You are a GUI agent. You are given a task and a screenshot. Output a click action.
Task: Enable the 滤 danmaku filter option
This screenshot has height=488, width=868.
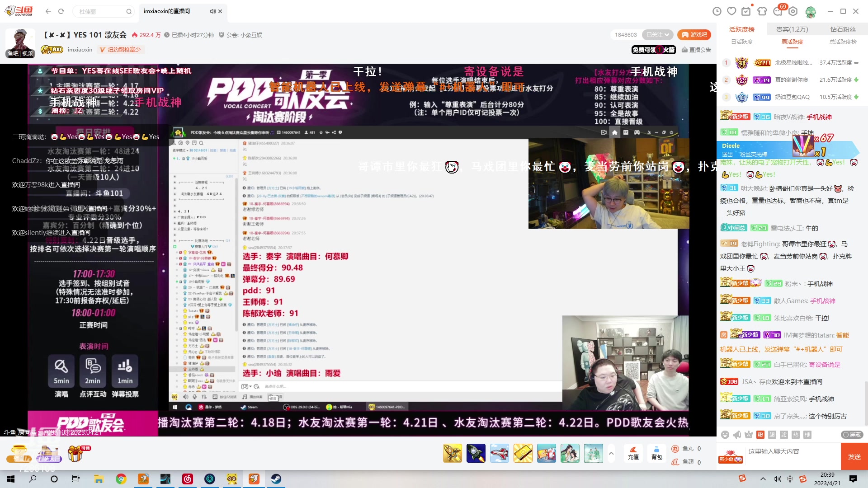[784, 434]
